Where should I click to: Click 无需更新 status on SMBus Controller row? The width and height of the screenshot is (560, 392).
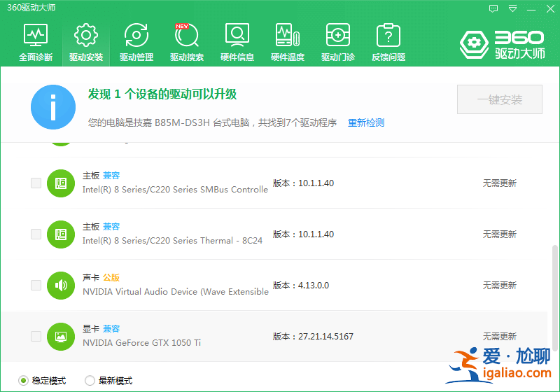[x=500, y=183]
